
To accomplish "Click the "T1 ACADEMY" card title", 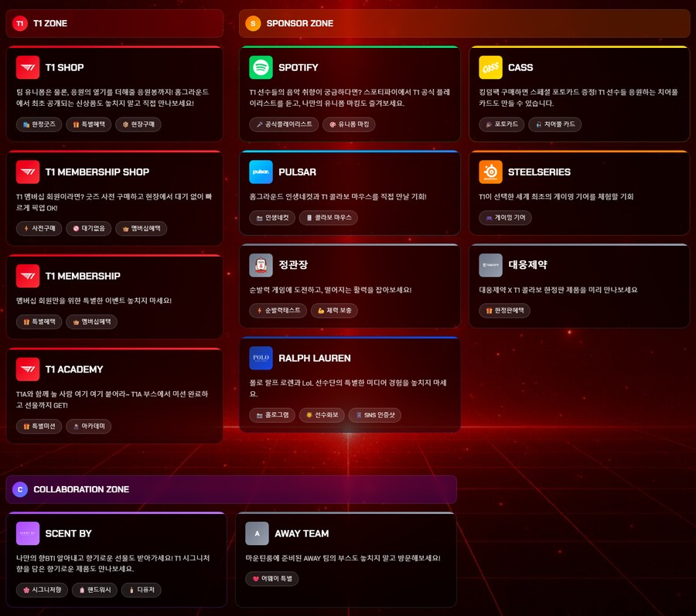I will [74, 369].
